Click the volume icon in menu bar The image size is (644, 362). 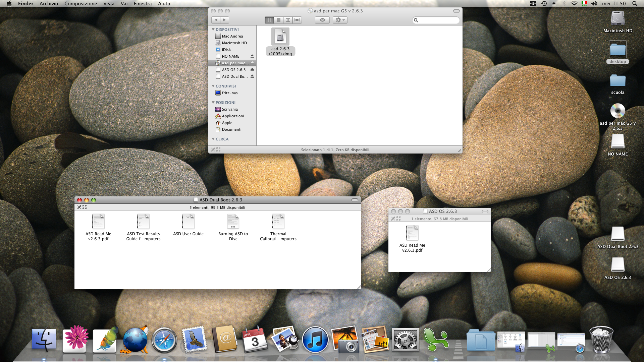click(x=594, y=4)
